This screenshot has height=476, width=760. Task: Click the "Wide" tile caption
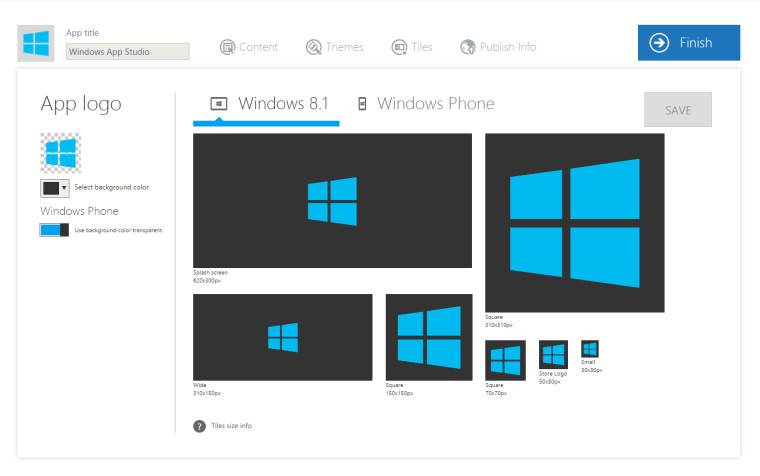[200, 385]
